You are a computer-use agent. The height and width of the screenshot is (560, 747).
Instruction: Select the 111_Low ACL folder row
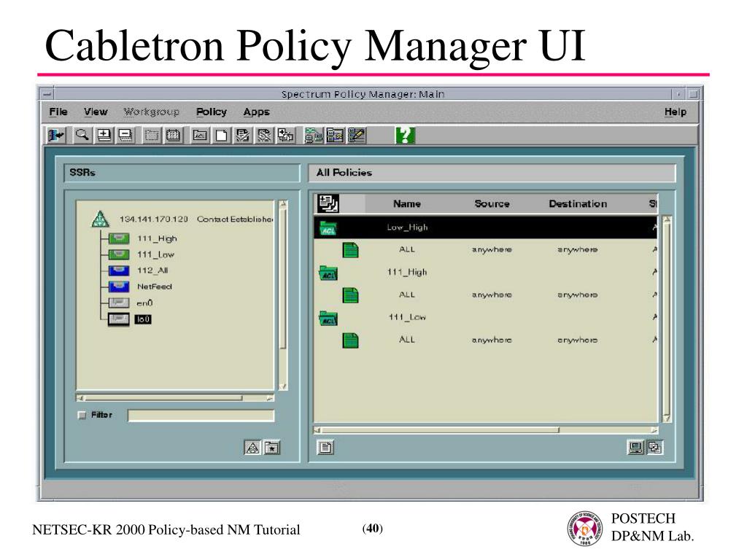pos(485,317)
